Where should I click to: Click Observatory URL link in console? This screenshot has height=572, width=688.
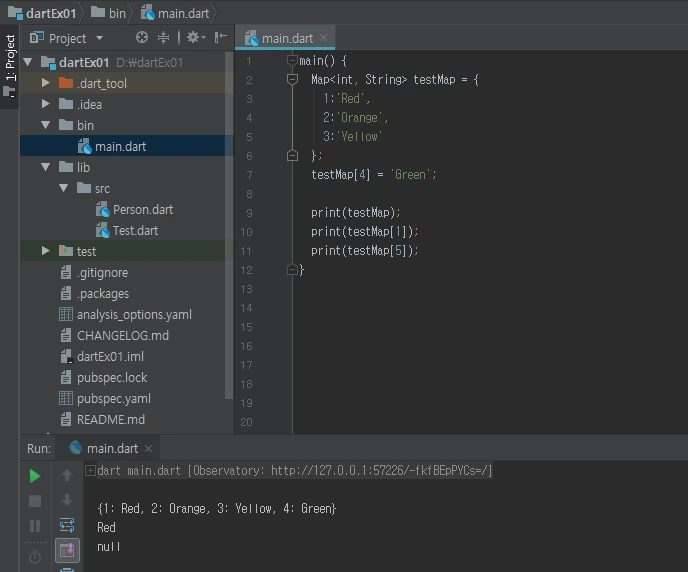pos(379,471)
